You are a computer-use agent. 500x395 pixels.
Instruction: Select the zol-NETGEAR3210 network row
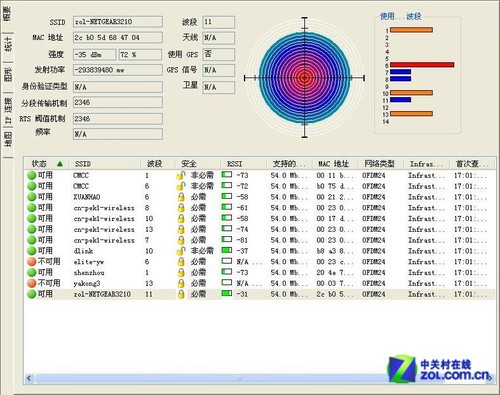(x=259, y=294)
